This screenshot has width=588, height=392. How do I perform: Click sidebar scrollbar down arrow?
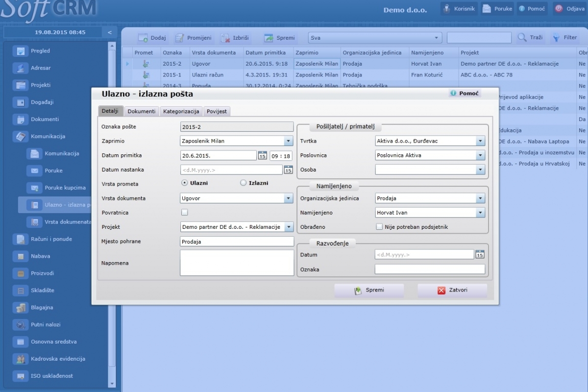click(112, 383)
